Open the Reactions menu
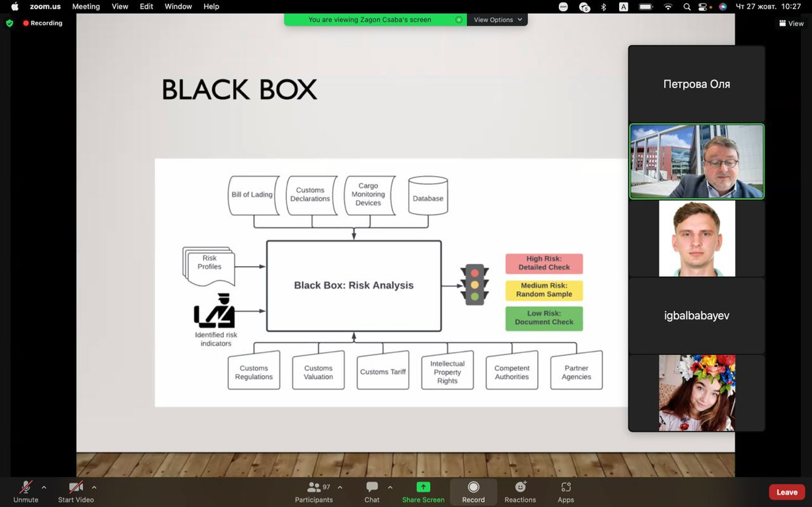This screenshot has width=812, height=507. 520,491
